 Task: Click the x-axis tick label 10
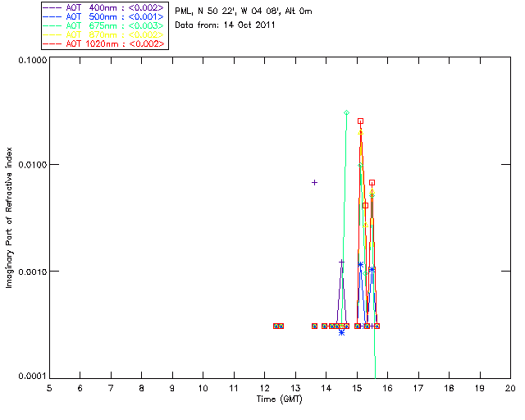pyautogui.click(x=203, y=388)
